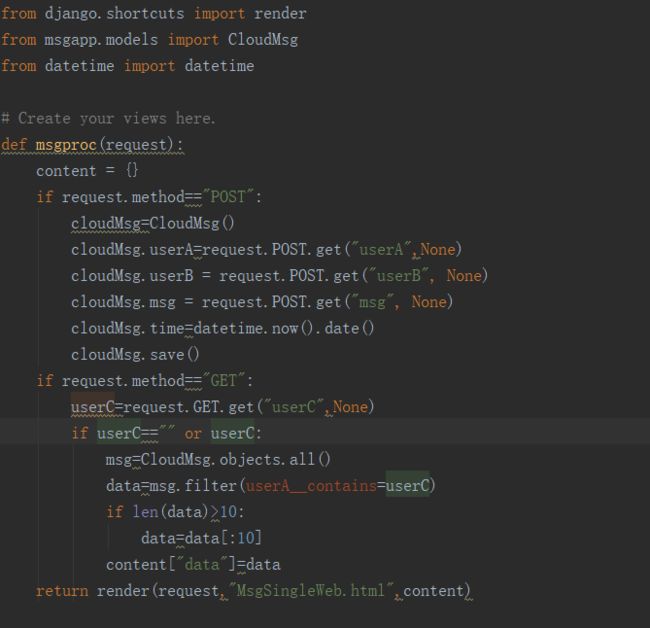The height and width of the screenshot is (628, 650).
Task: Click the 'data=data[:10]' line
Action: [x=201, y=538]
